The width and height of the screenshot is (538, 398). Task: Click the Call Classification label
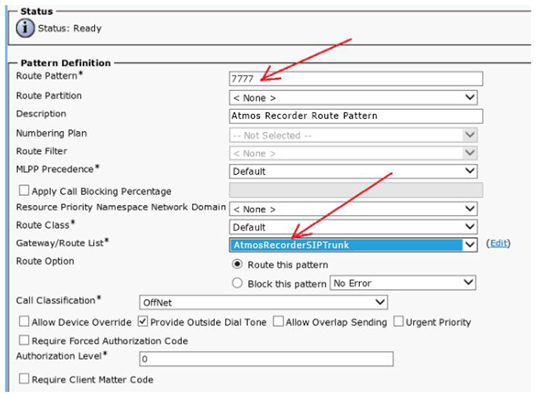(58, 300)
